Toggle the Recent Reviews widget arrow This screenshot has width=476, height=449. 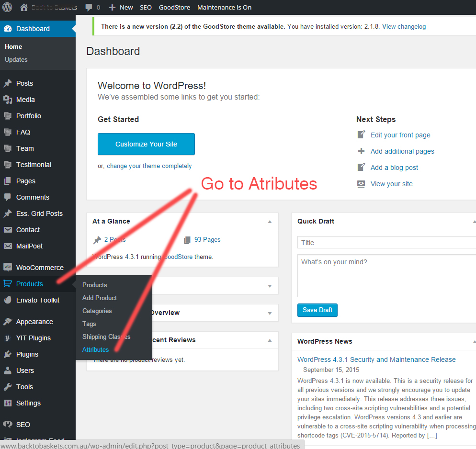(270, 340)
